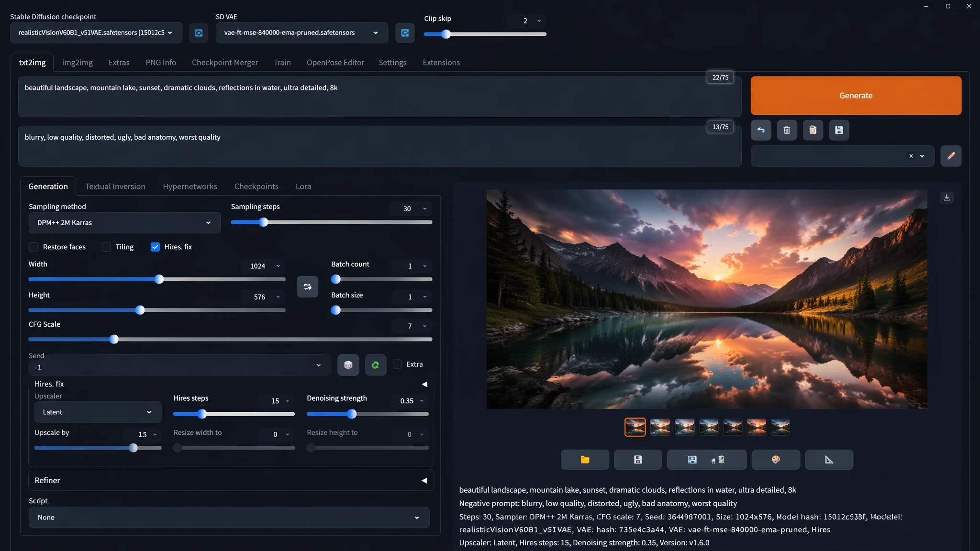Image resolution: width=980 pixels, height=551 pixels.
Task: Uncheck the Hires. fix checkbox
Action: (x=155, y=247)
